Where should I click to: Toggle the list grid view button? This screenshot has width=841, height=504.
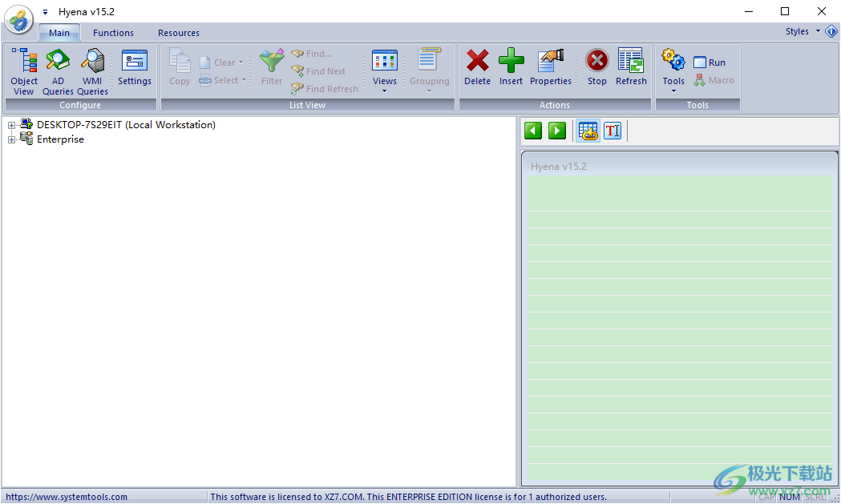588,131
